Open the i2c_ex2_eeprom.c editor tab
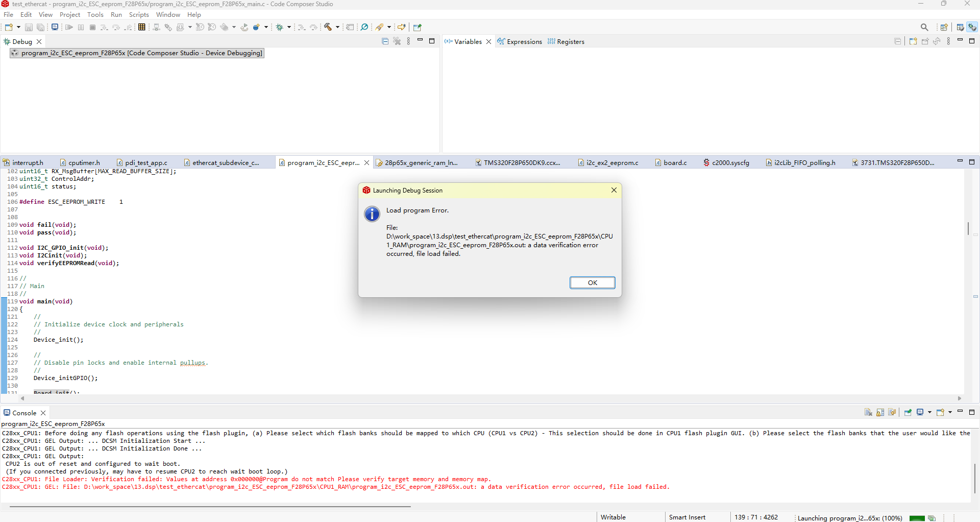 608,163
